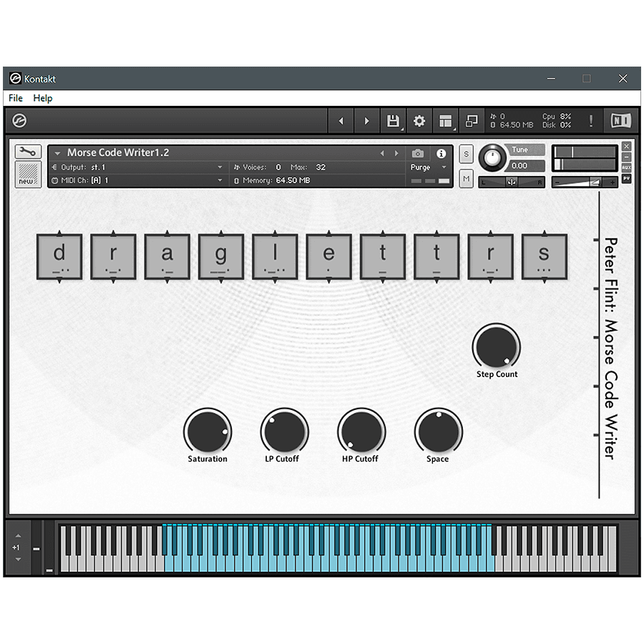Click the letter 'd' Morse tile

(x=59, y=257)
